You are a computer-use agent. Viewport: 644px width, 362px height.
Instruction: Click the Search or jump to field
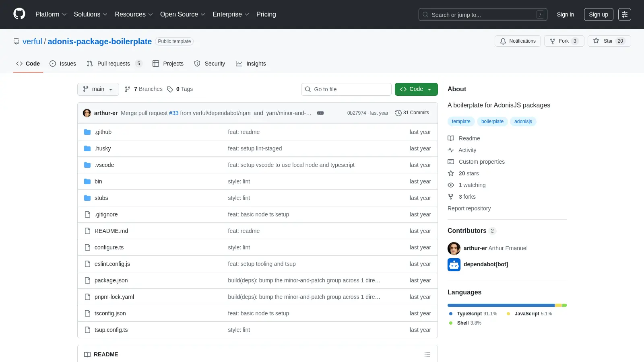point(483,14)
